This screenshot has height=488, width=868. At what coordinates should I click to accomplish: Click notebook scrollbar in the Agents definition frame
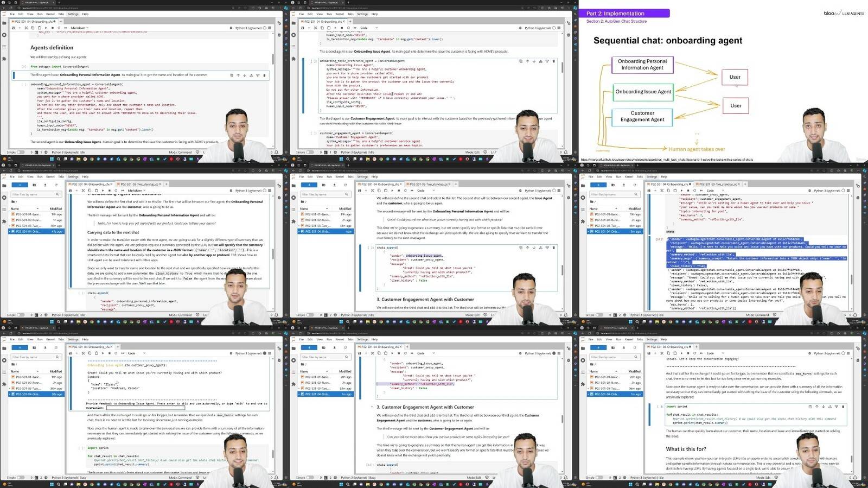click(273, 59)
